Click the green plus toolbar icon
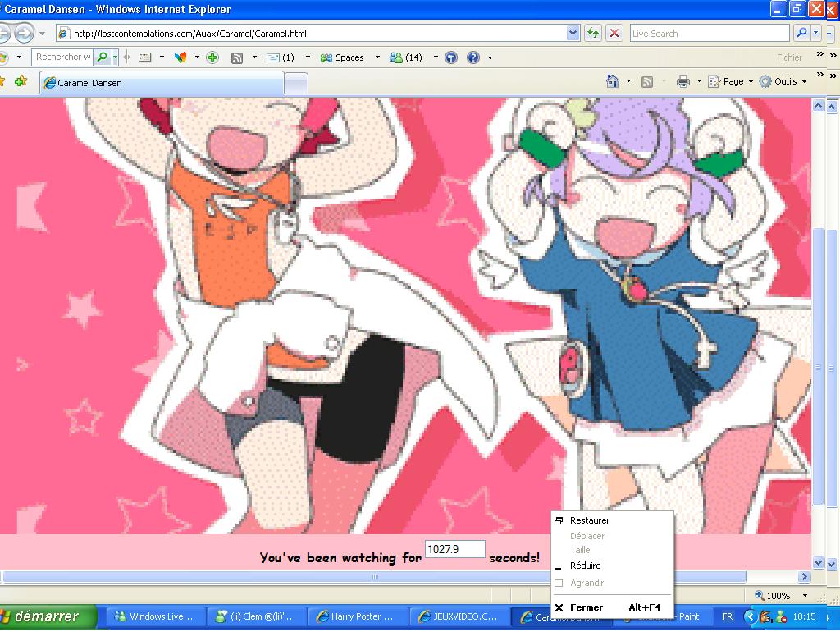The image size is (840, 632). click(x=212, y=57)
